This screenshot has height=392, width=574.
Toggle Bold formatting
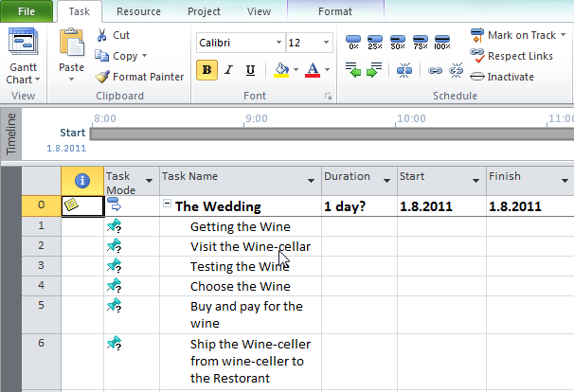point(206,70)
